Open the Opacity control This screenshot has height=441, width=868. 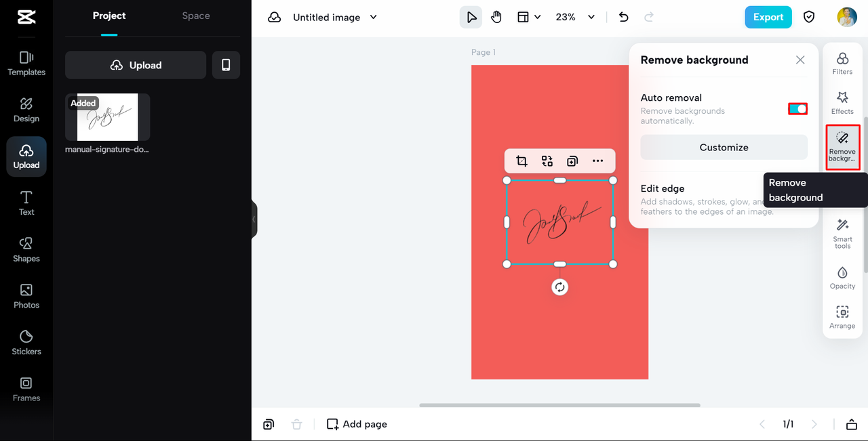[x=842, y=278]
